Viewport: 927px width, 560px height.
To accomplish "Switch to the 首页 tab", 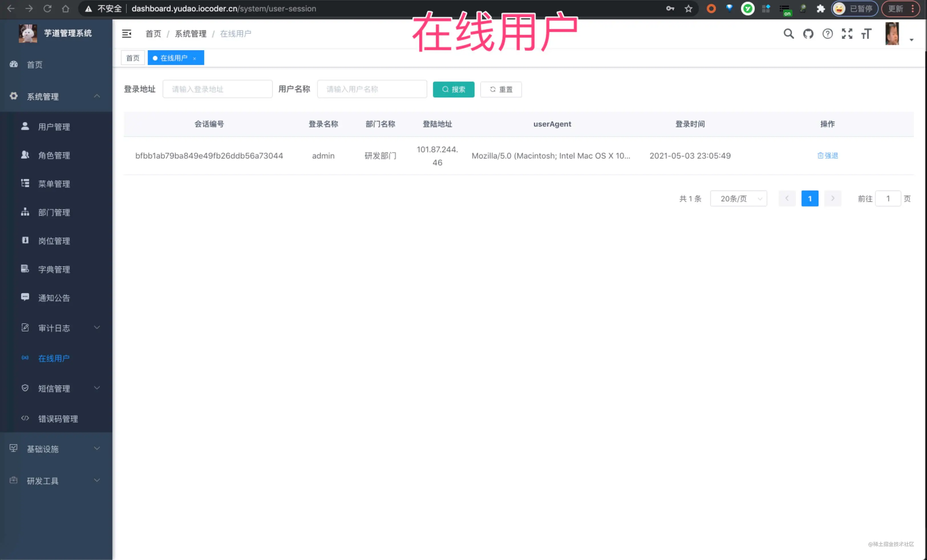I will coord(133,58).
